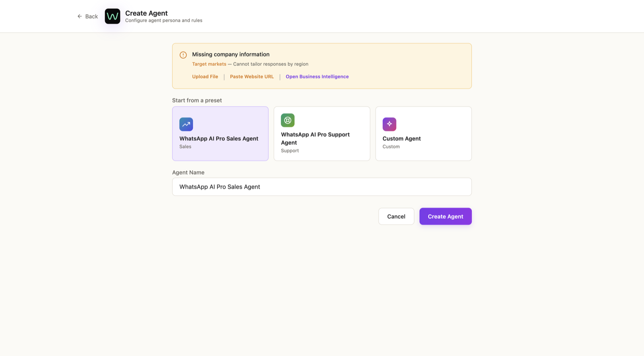
Task: Go back using the Back arrow link
Action: [x=87, y=17]
